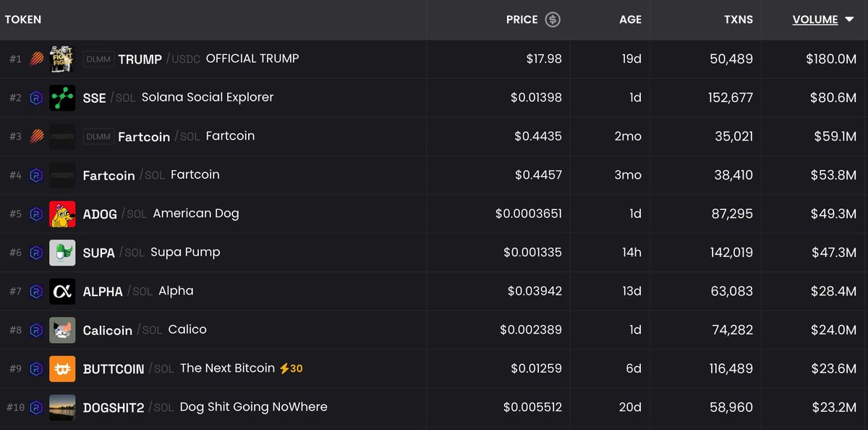Open the SUPA pump logo

pos(62,253)
